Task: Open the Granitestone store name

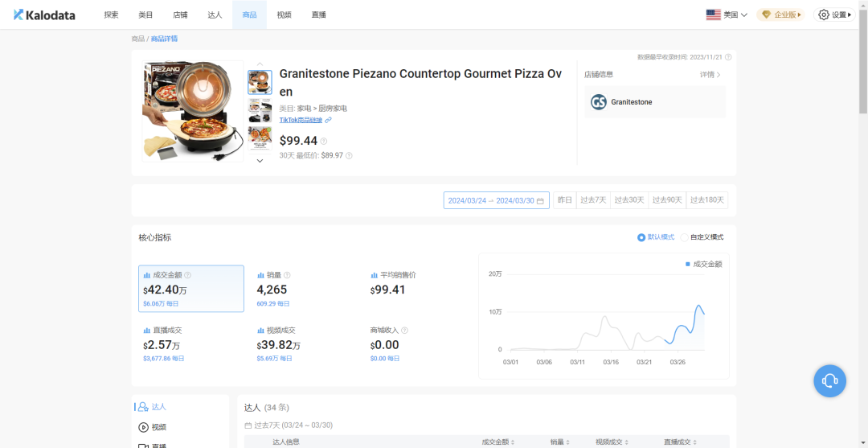Action: tap(632, 102)
